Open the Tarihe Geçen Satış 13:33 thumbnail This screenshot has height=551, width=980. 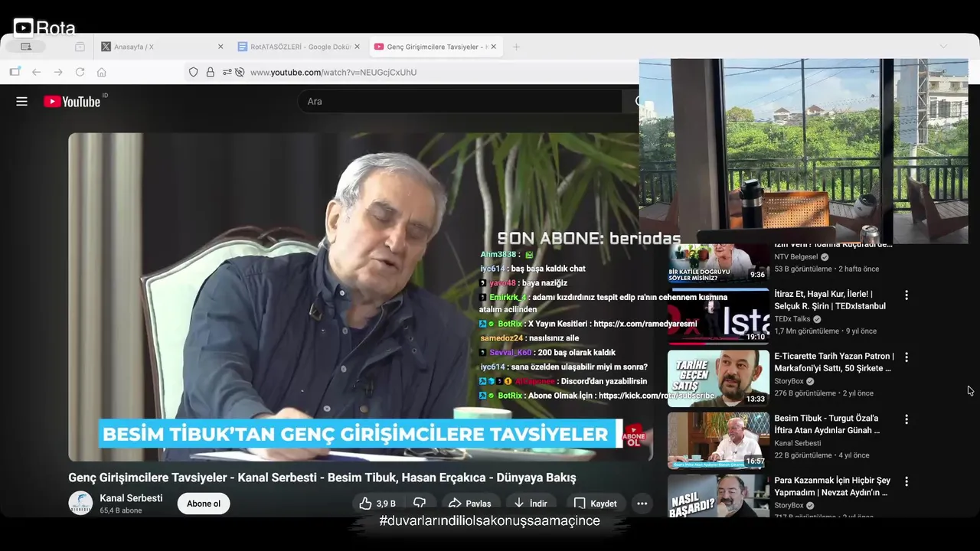(718, 378)
